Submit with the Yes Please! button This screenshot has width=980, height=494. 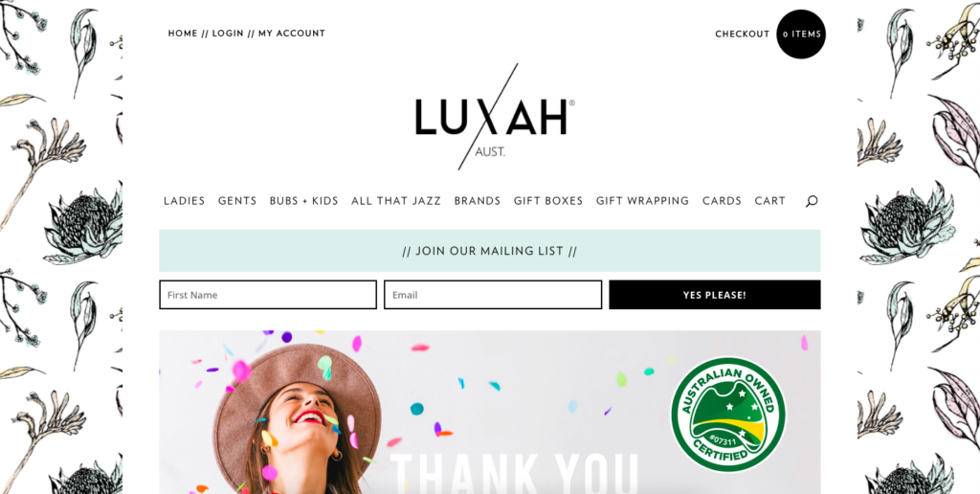tap(715, 295)
